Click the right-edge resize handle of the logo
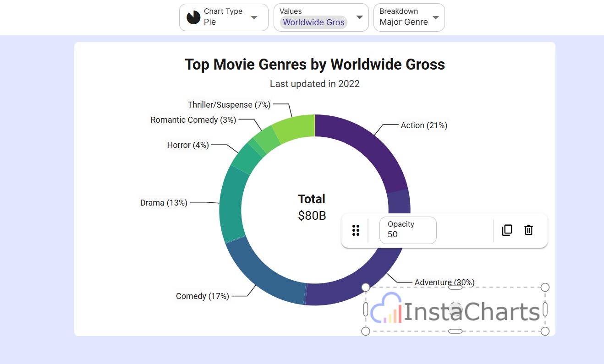This screenshot has height=364, width=604. 545,309
